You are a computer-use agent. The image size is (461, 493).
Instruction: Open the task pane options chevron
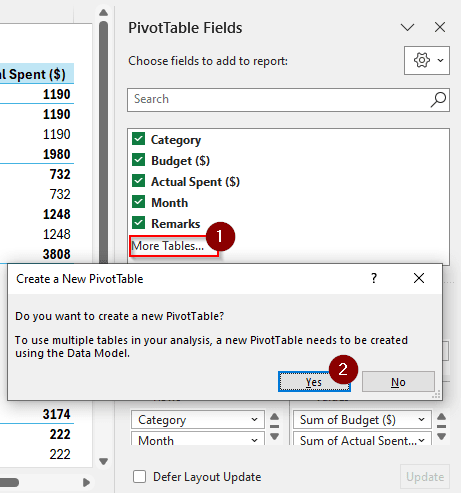tap(407, 27)
